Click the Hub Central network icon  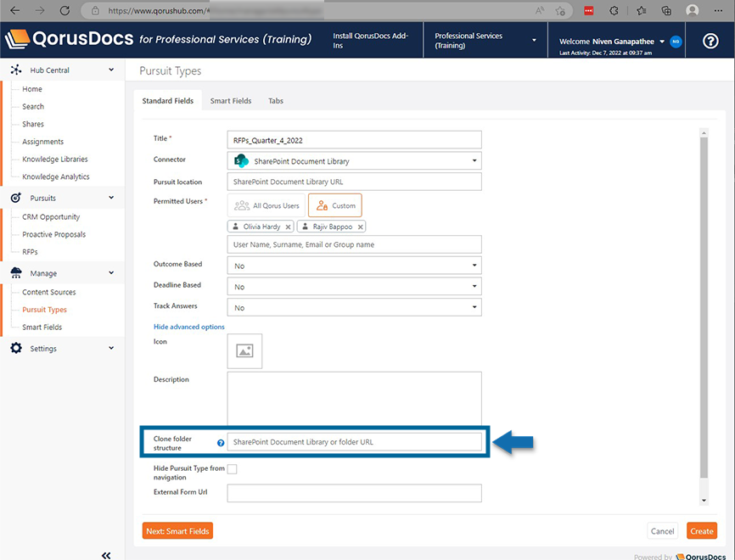[x=16, y=70]
